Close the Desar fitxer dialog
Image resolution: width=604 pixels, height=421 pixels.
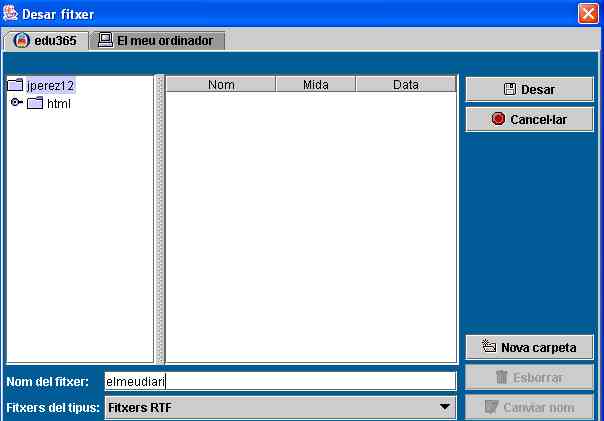(x=588, y=14)
